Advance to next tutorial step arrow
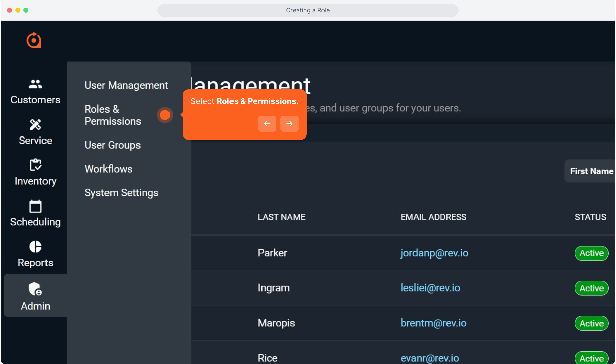The height and width of the screenshot is (364, 616). tap(289, 124)
